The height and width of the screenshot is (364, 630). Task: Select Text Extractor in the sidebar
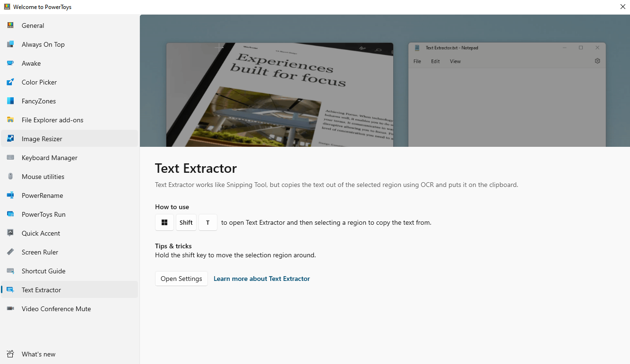coord(69,290)
